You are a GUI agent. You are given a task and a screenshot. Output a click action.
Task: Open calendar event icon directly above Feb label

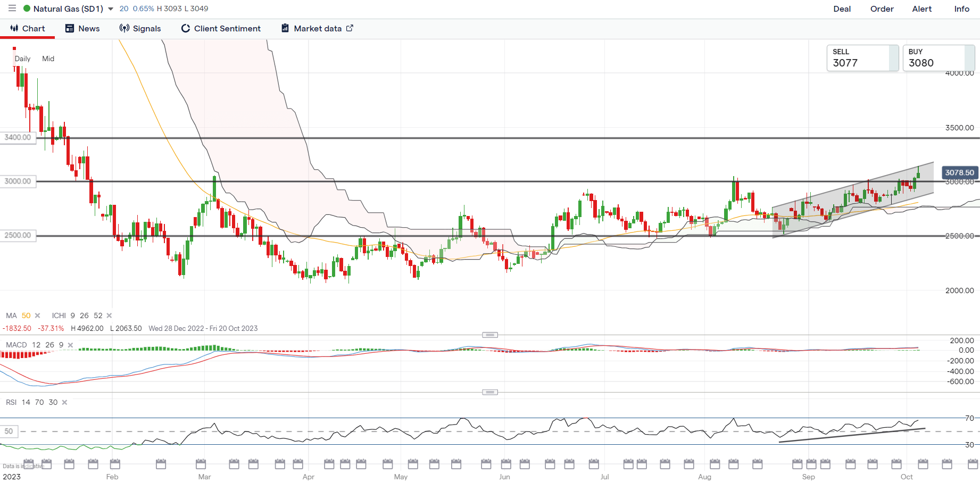coord(115,464)
